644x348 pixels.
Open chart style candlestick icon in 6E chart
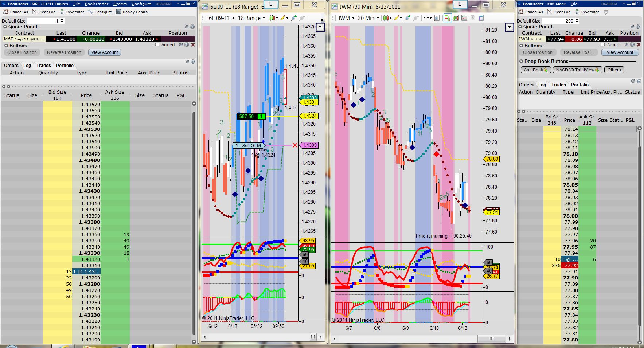[273, 18]
